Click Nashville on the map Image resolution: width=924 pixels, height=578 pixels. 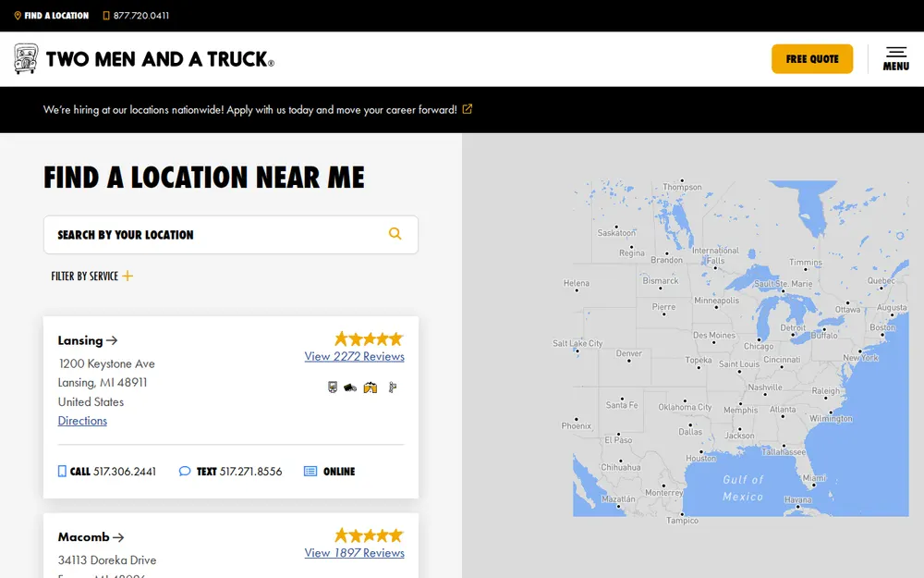click(x=765, y=387)
